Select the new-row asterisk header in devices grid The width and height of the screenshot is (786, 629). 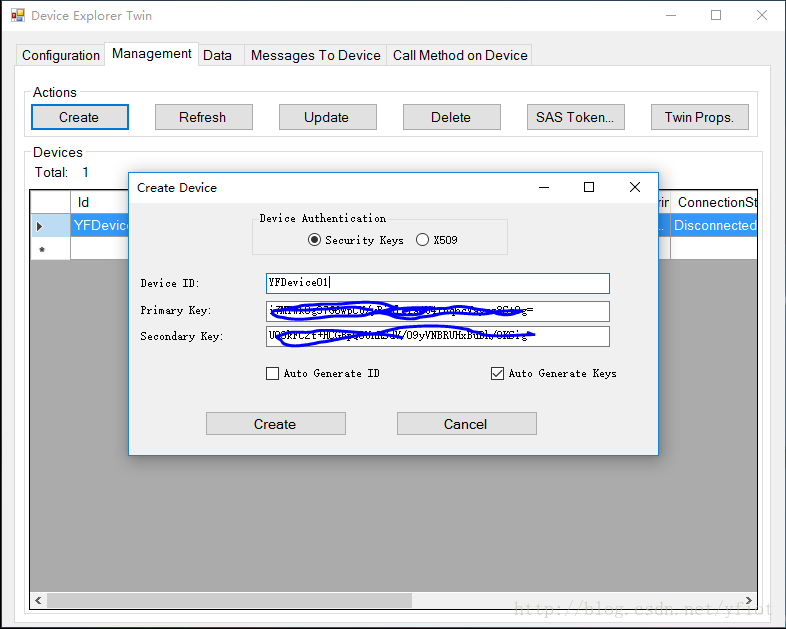pyautogui.click(x=50, y=249)
